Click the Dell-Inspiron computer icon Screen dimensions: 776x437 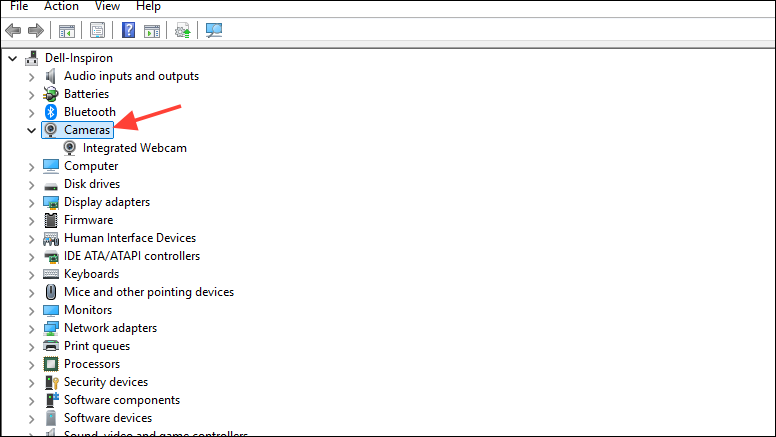32,58
